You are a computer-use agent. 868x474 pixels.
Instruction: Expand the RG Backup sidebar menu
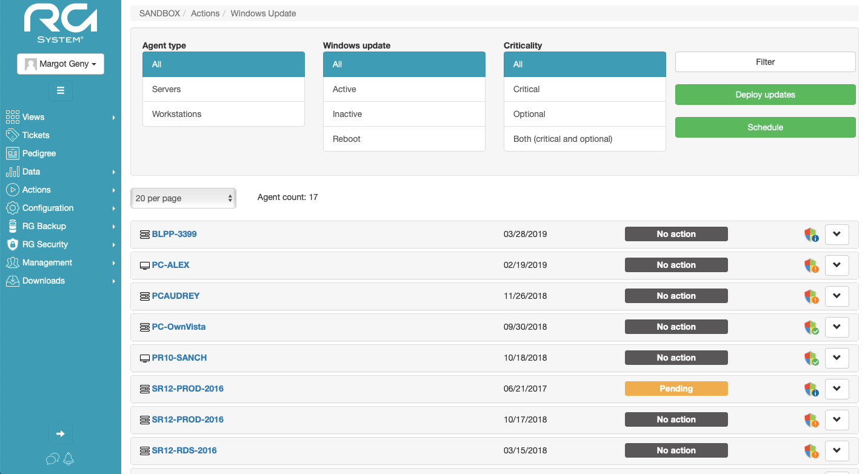coord(44,226)
